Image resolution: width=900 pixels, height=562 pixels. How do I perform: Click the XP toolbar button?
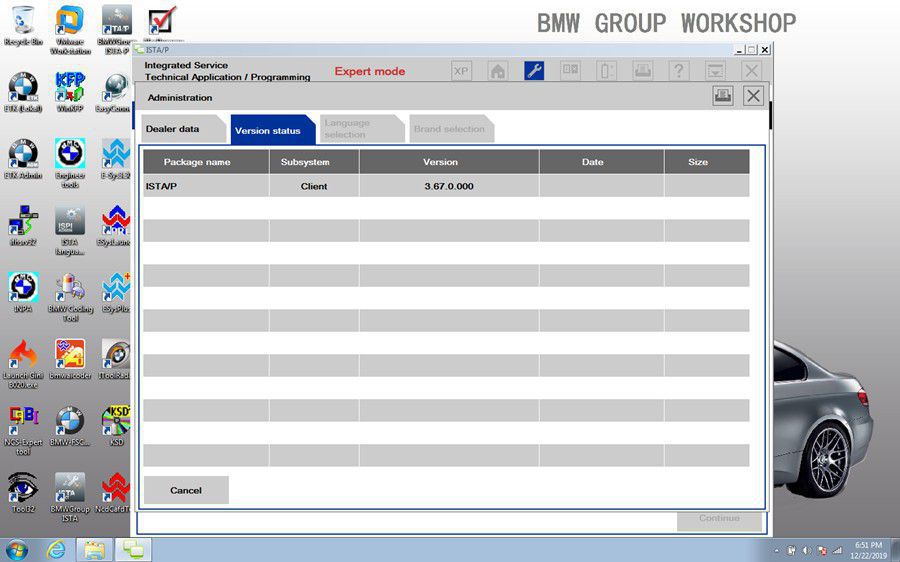(x=461, y=71)
